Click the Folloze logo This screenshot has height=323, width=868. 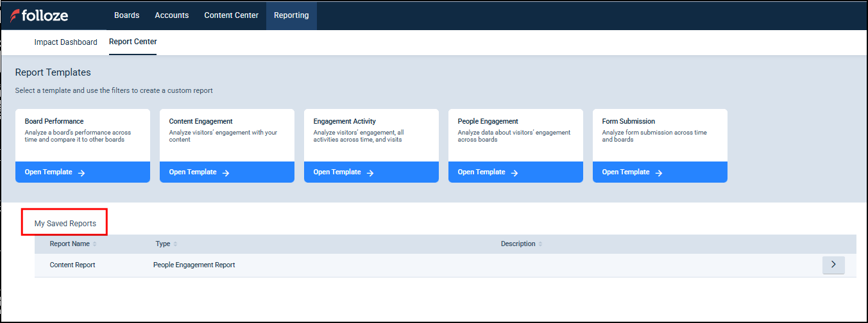click(x=39, y=15)
